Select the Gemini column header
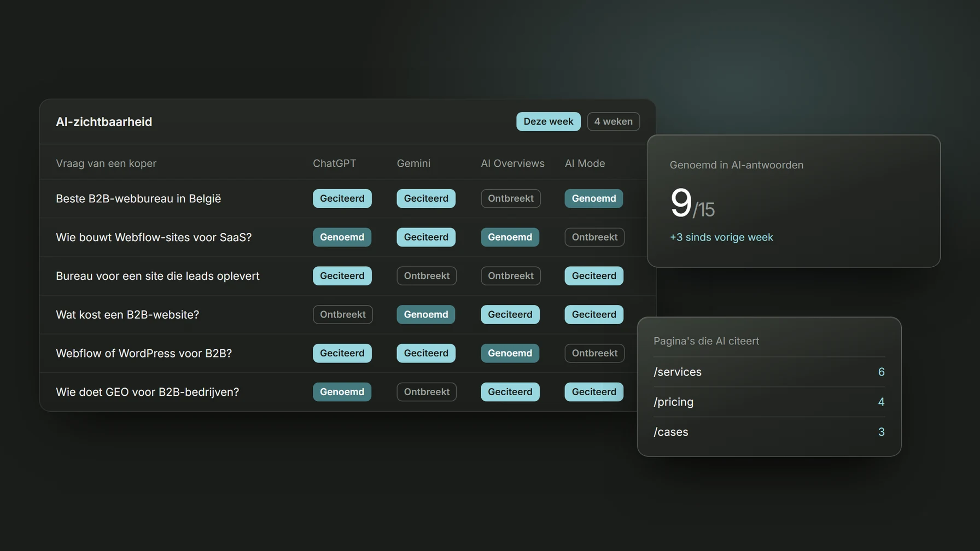Viewport: 980px width, 551px height. [x=413, y=163]
